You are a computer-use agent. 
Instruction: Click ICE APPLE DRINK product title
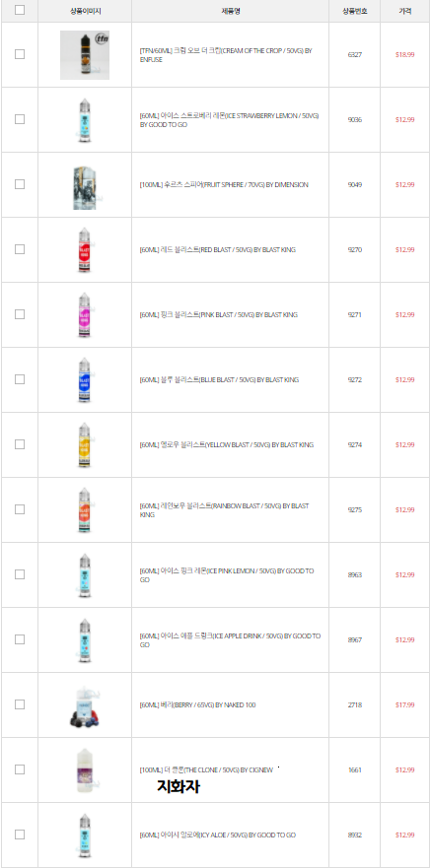230,640
